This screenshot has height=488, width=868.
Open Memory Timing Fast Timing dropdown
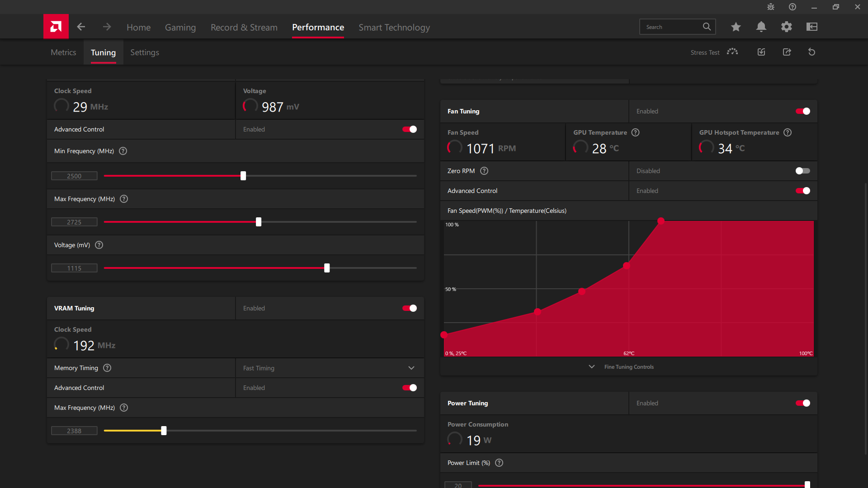tap(330, 368)
